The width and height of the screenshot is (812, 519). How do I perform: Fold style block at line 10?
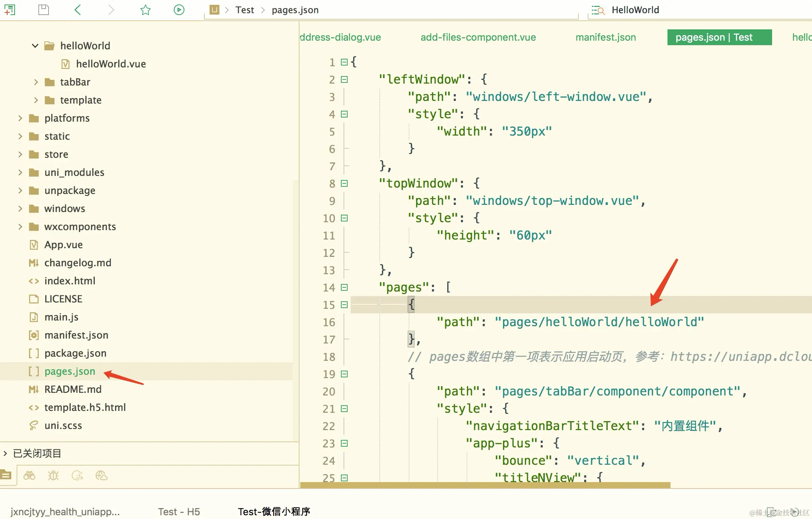point(344,218)
